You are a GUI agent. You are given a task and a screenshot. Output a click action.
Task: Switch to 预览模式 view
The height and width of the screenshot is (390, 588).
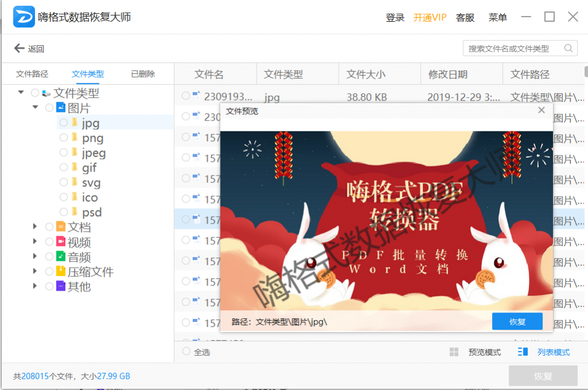tap(485, 352)
